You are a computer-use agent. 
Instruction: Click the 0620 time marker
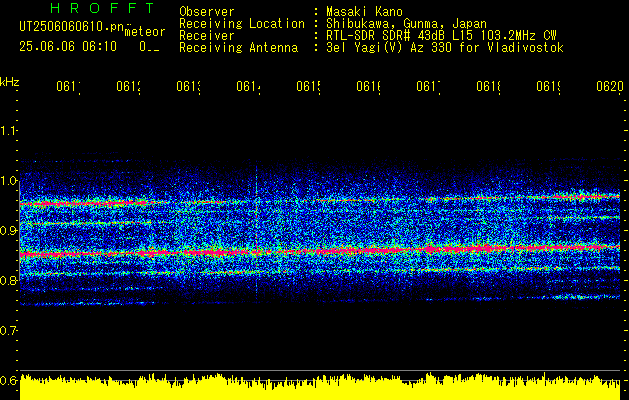coord(610,87)
